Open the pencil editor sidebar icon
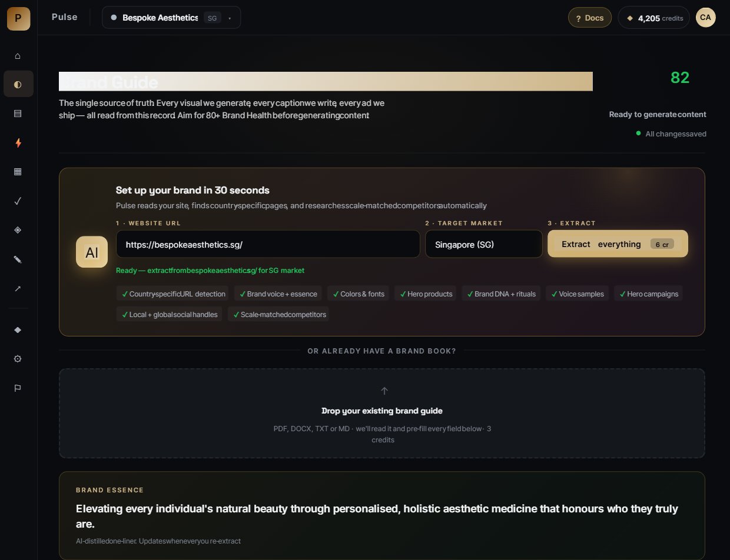Image resolution: width=730 pixels, height=560 pixels. click(18, 259)
